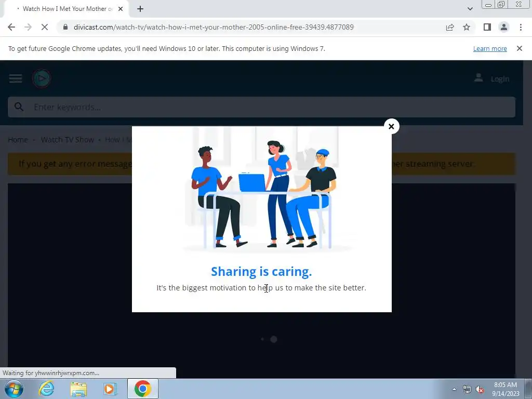
Task: Click the muted volume tray icon
Action: pyautogui.click(x=480, y=389)
